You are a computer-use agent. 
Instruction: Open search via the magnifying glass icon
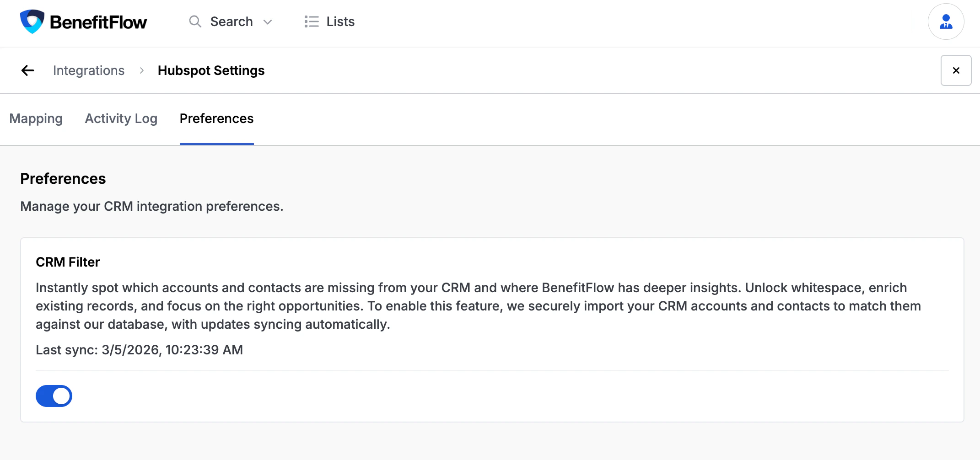click(x=194, y=21)
